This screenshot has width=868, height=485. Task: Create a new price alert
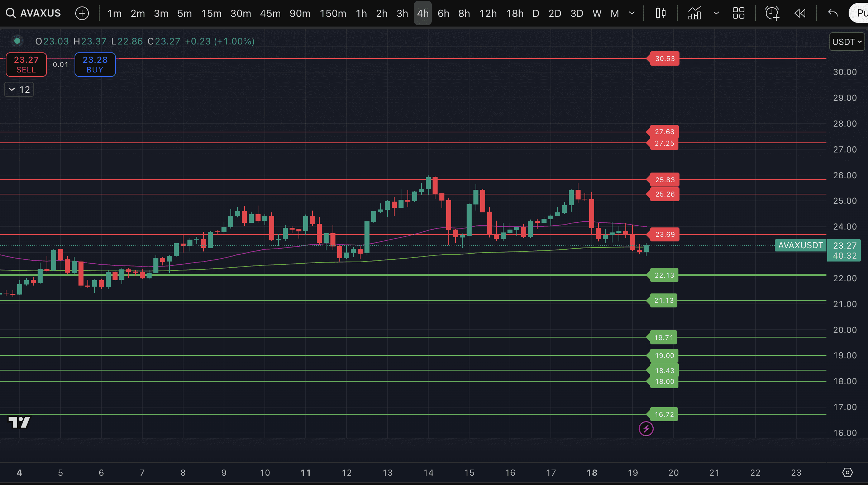click(772, 13)
